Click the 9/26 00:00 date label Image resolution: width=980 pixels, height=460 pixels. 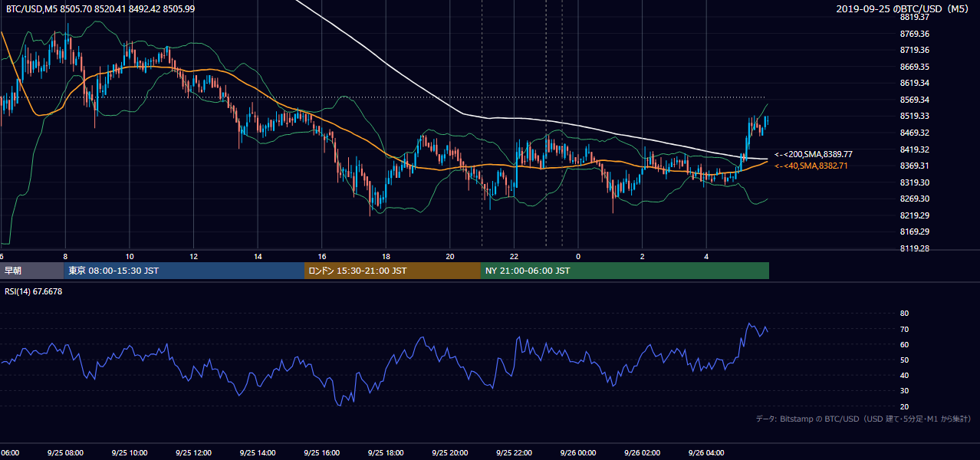tap(578, 453)
